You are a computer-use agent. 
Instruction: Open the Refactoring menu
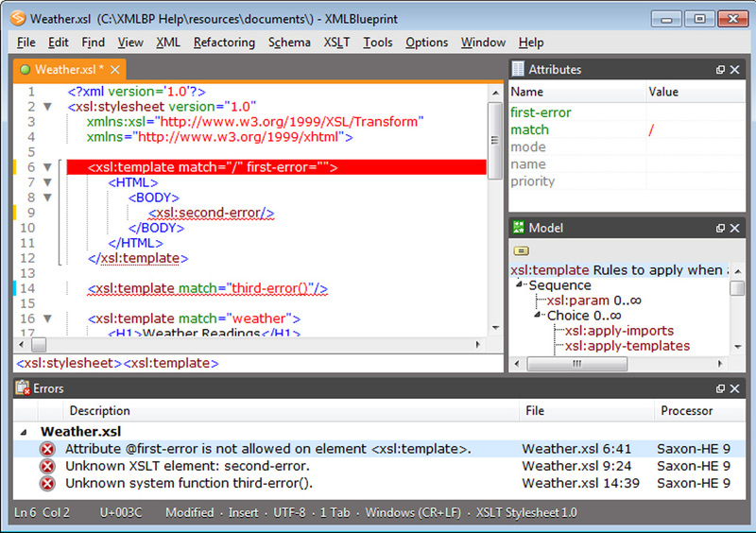(x=224, y=43)
